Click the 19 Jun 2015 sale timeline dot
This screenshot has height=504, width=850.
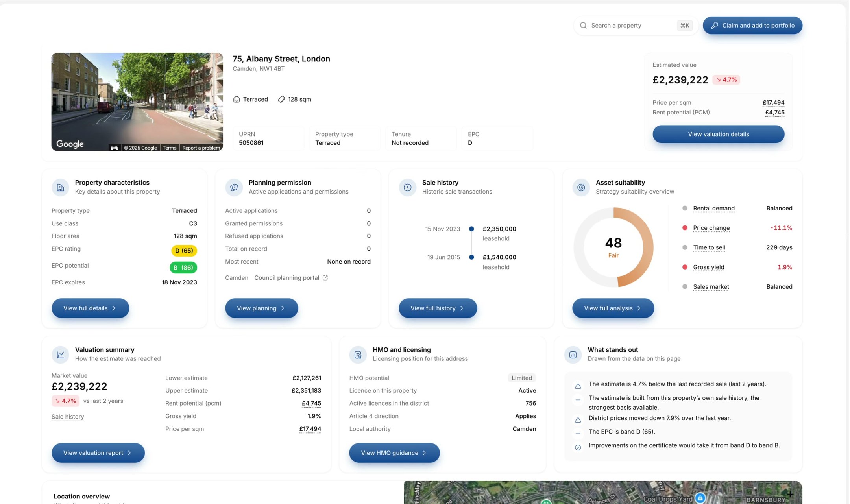point(471,257)
